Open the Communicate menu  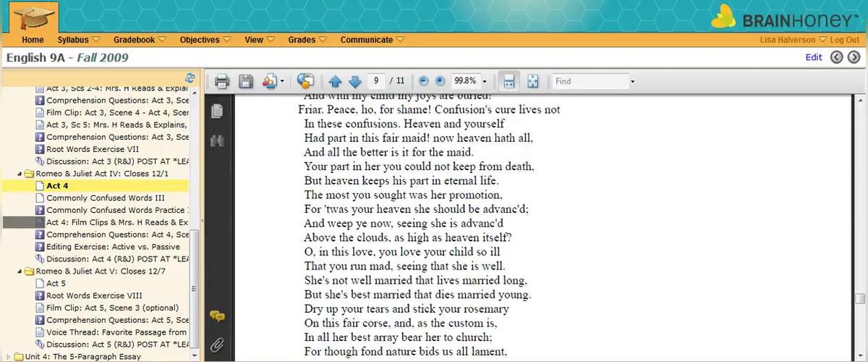point(372,40)
